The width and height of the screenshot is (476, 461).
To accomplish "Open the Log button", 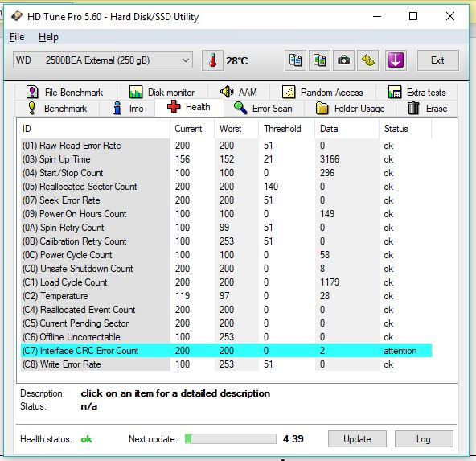I will 424,439.
